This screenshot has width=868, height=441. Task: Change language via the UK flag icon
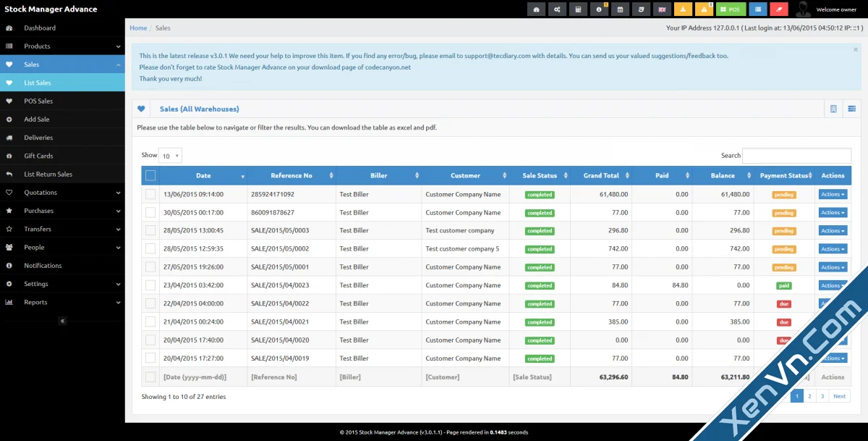pos(662,9)
